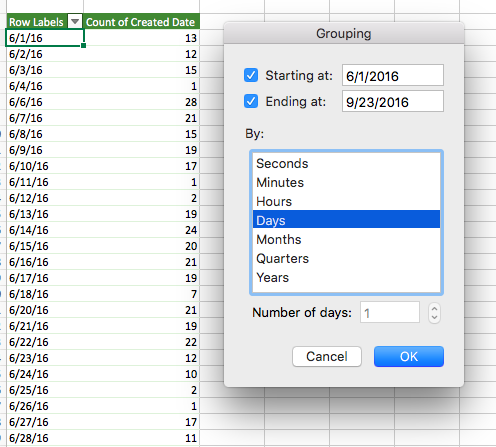The width and height of the screenshot is (496, 447).
Task: Click the Ending at date field
Action: click(x=393, y=101)
